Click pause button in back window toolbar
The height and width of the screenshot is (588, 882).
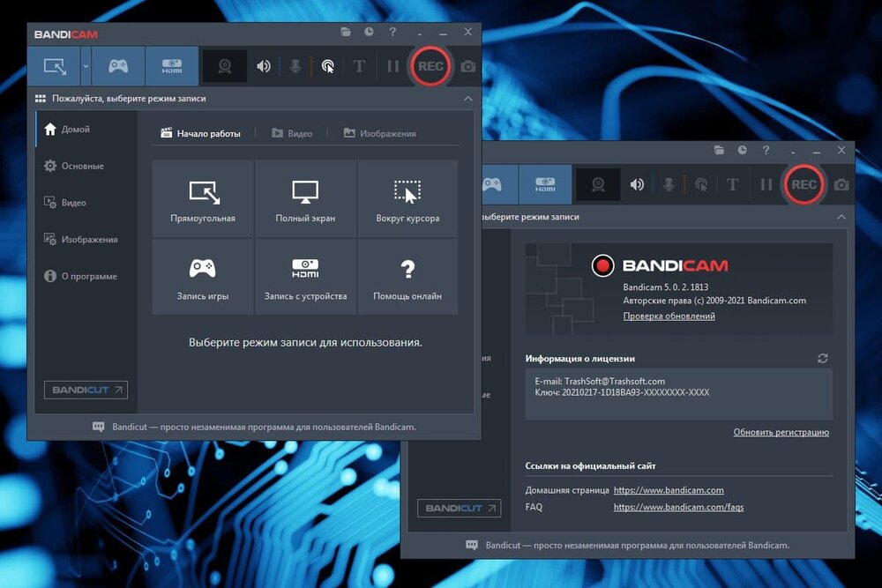click(766, 184)
